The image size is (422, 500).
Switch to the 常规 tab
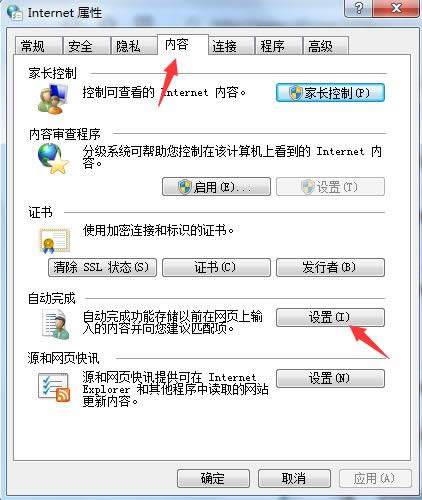click(39, 46)
